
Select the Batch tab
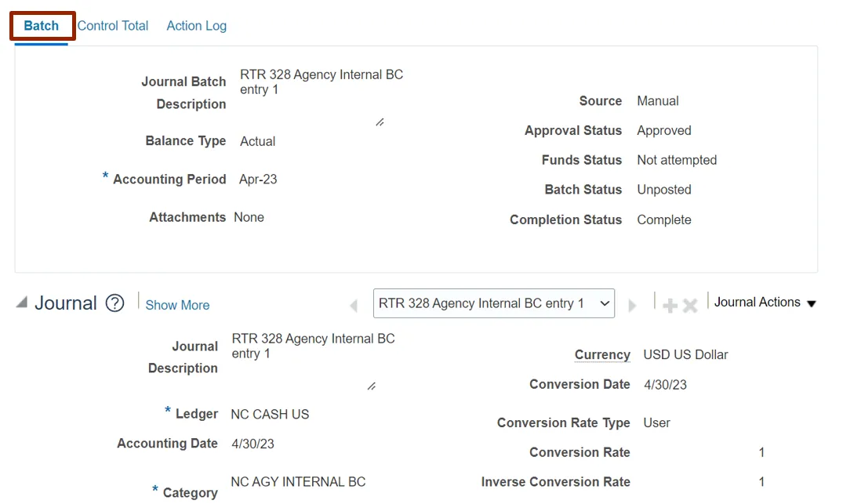42,26
